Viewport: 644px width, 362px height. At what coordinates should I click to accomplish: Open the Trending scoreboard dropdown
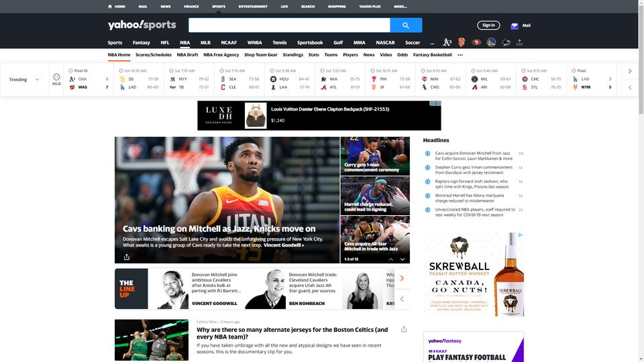(24, 80)
